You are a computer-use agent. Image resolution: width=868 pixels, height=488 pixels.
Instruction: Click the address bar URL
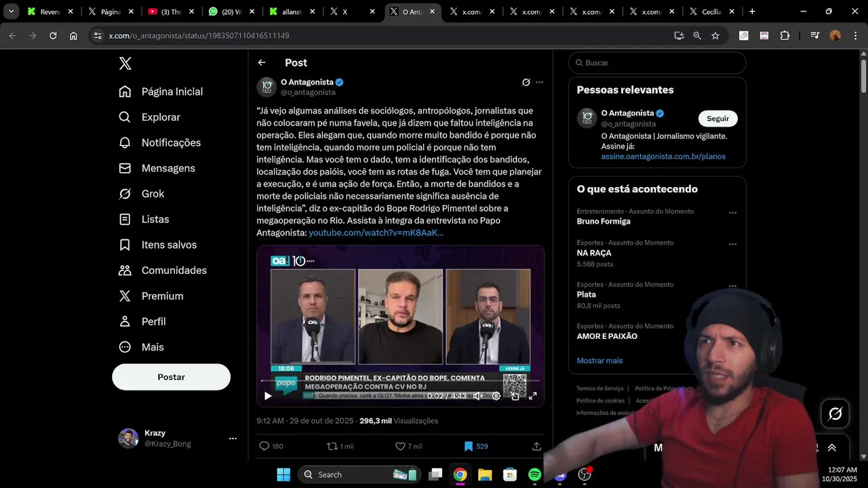click(199, 35)
